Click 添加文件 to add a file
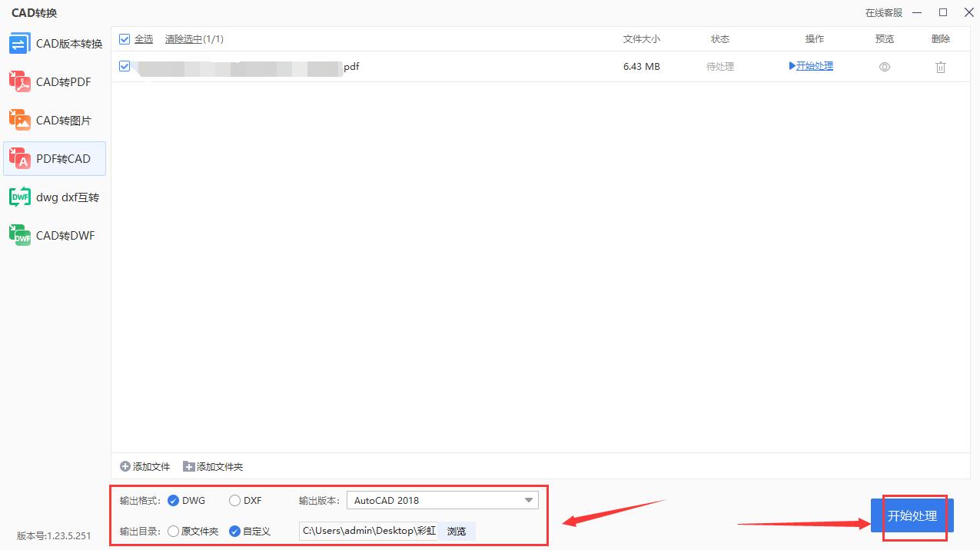This screenshot has width=980, height=550. pos(145,466)
